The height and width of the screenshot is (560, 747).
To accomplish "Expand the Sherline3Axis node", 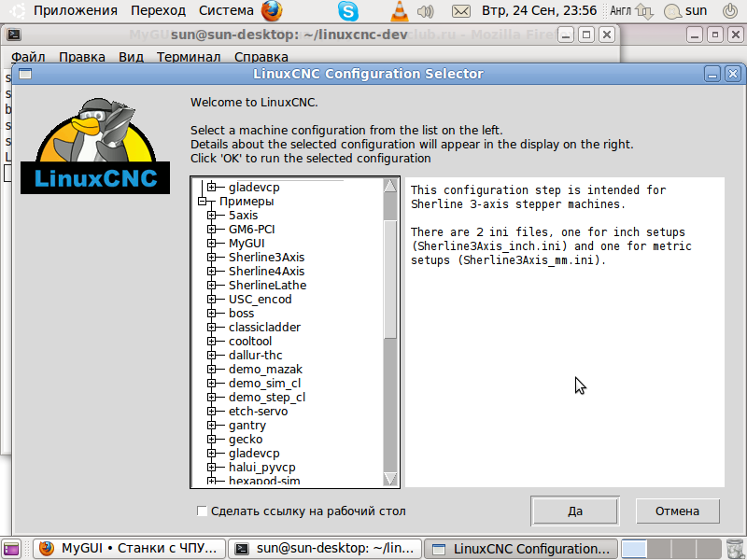I will [212, 258].
